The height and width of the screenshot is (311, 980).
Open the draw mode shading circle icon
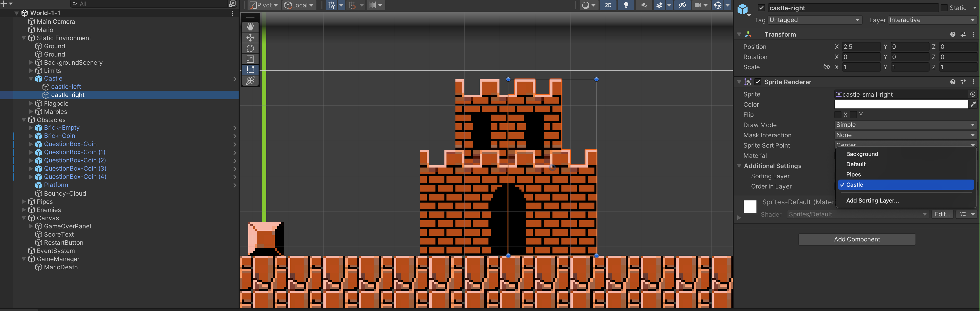coord(585,5)
